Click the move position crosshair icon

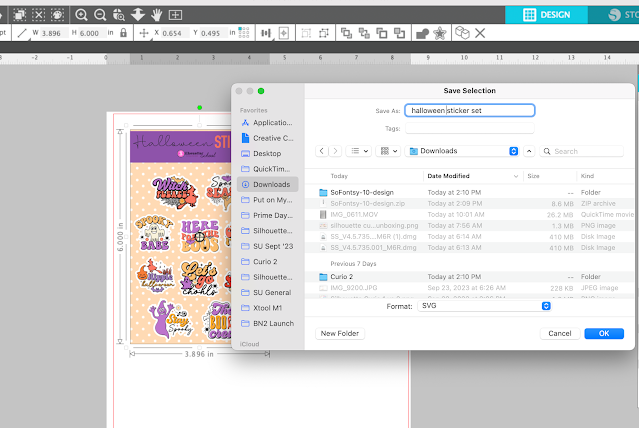(144, 33)
